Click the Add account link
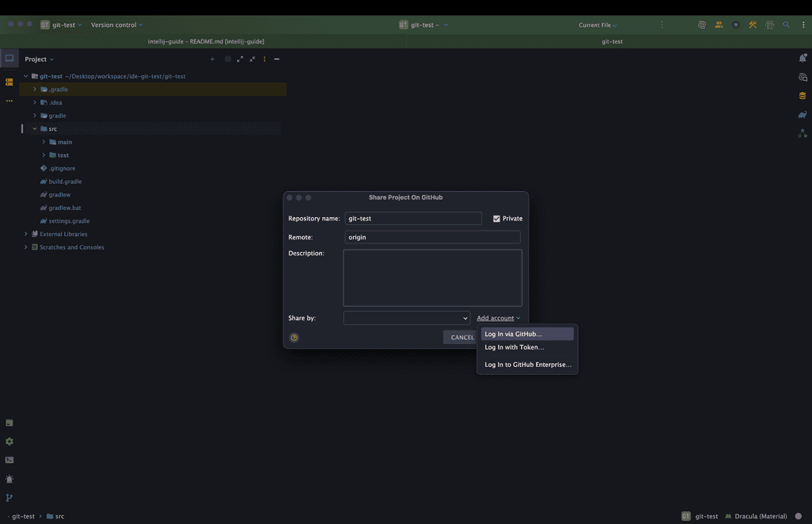The image size is (812, 524). tap(496, 318)
